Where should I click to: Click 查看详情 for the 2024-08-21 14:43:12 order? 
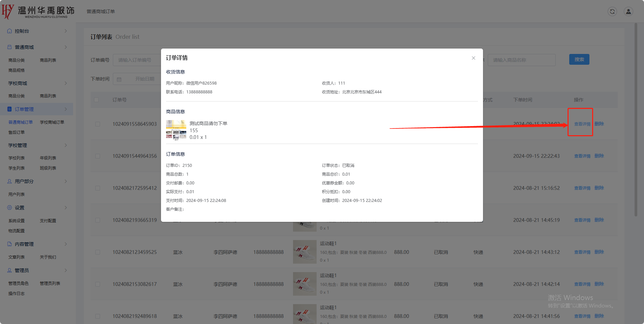click(x=582, y=252)
